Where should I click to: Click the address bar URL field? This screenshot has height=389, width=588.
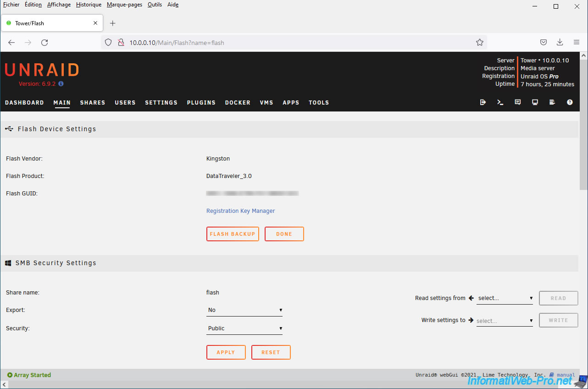click(x=294, y=43)
